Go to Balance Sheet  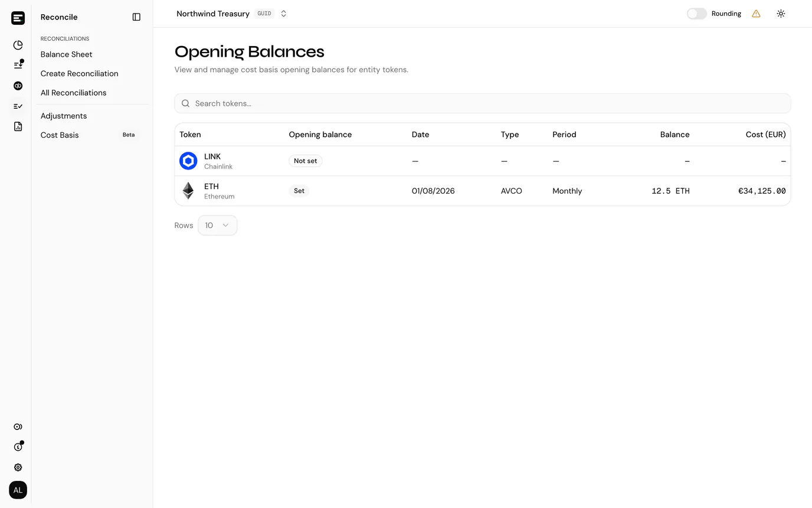coord(67,54)
